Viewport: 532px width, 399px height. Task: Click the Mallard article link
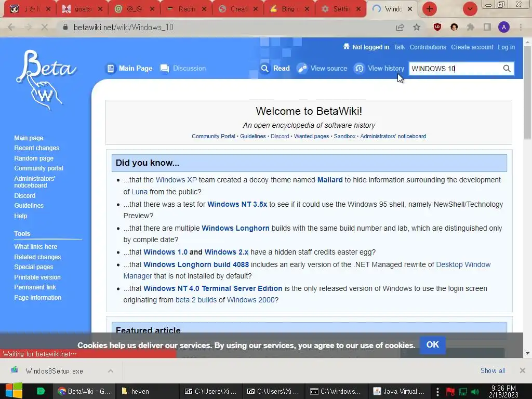(330, 180)
